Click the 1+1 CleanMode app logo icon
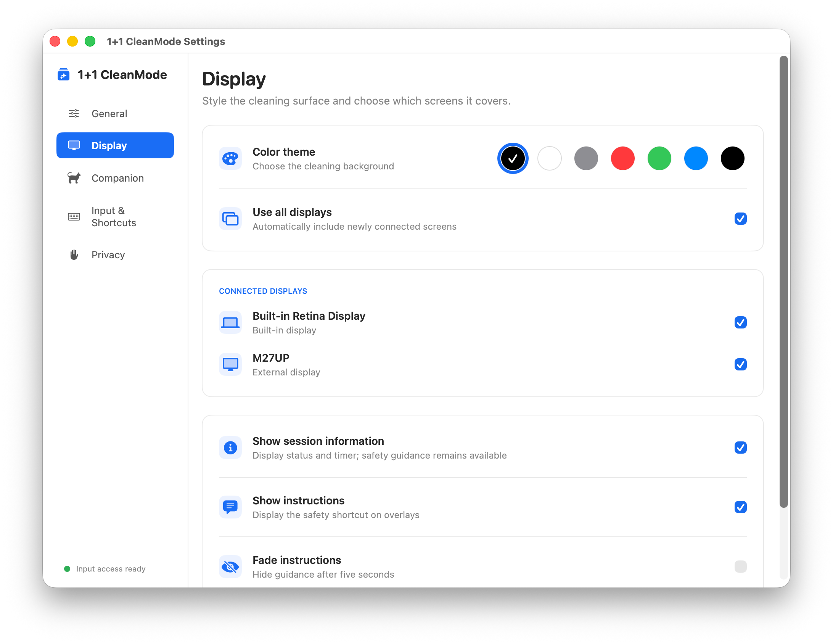Image resolution: width=833 pixels, height=644 pixels. [x=63, y=74]
